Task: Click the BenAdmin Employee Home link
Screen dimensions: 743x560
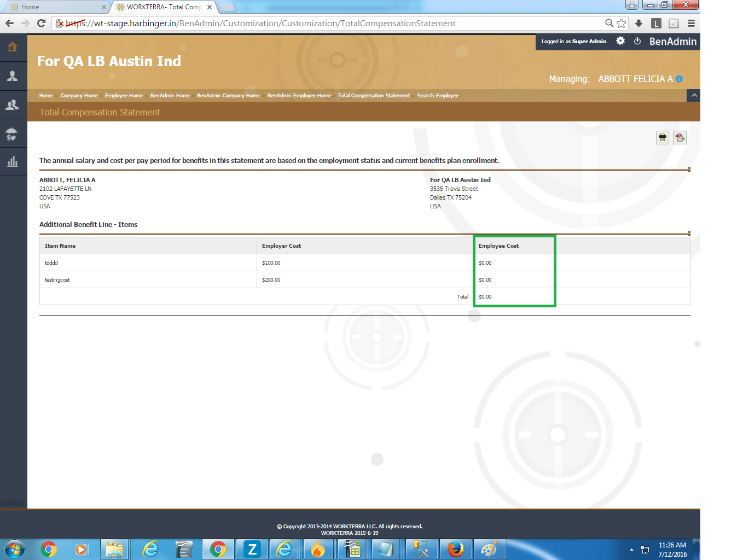Action: [299, 96]
